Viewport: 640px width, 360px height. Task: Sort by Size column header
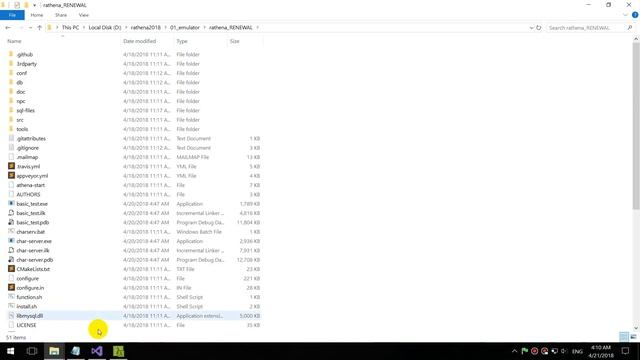(234, 41)
